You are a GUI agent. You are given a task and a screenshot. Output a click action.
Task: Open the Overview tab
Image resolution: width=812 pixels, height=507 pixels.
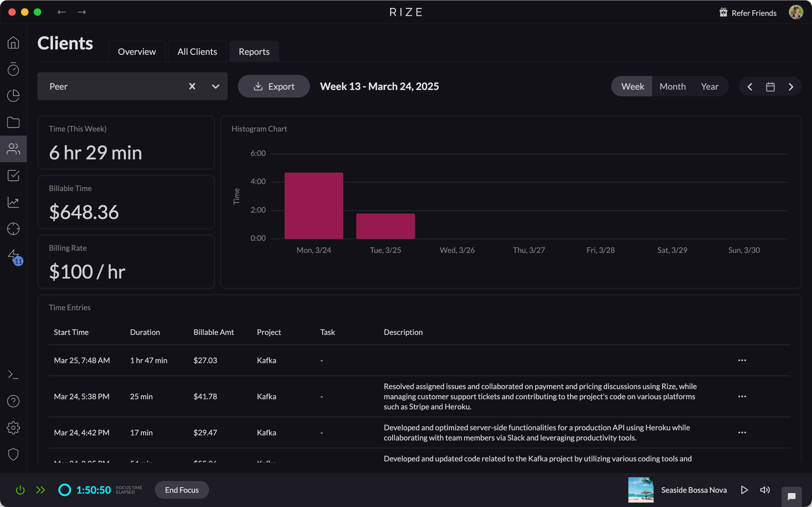(x=137, y=51)
